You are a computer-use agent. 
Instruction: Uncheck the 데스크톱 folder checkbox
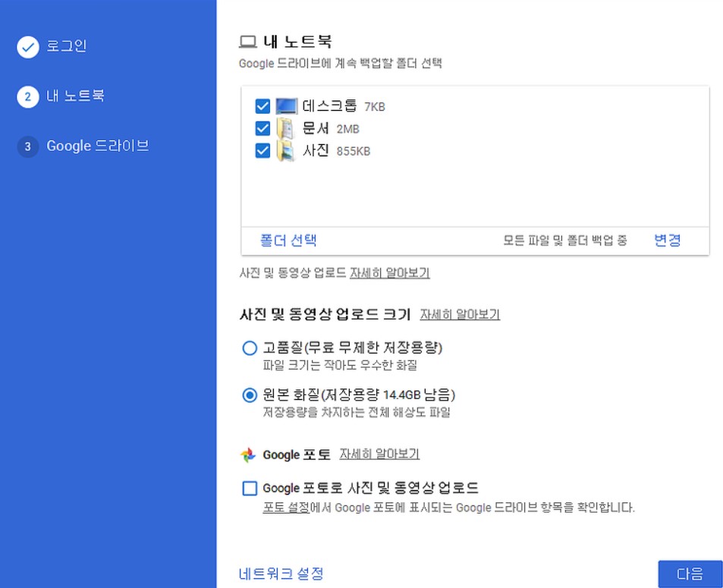point(262,106)
